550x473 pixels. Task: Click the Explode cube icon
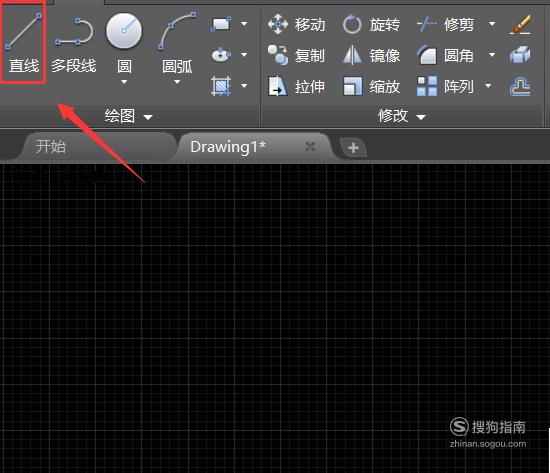pos(521,55)
